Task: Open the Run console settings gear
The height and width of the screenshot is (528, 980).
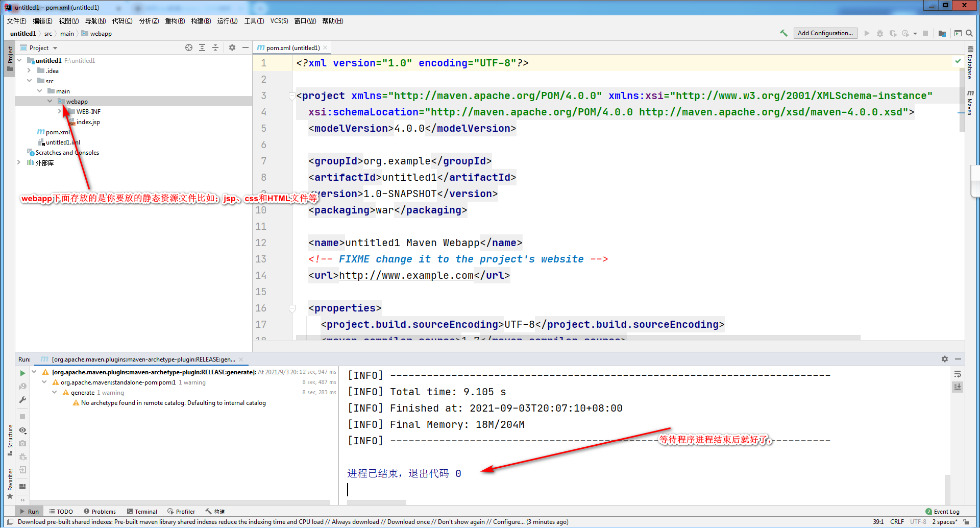Action: click(x=945, y=358)
